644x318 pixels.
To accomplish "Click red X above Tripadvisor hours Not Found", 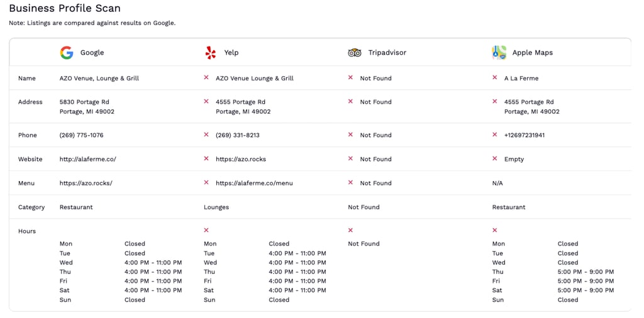I will pos(350,230).
